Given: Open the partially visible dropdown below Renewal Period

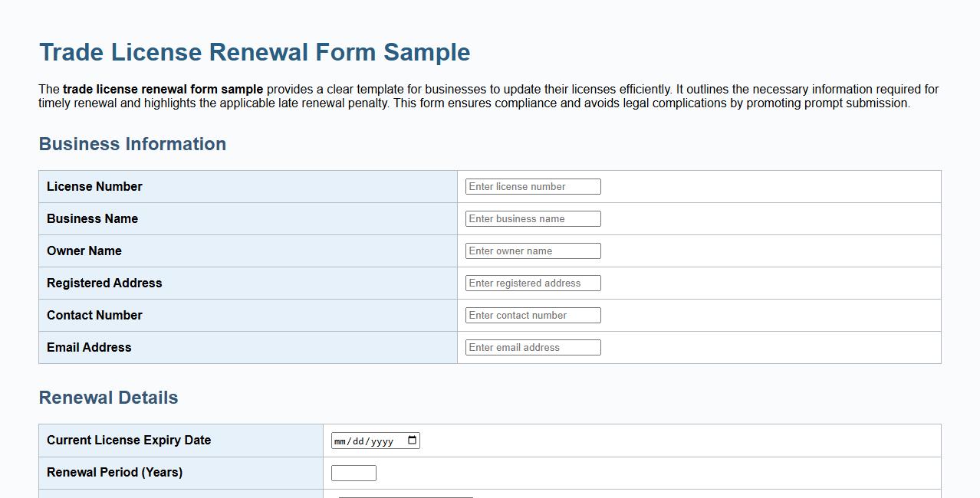Looking at the screenshot, I should [404, 496].
